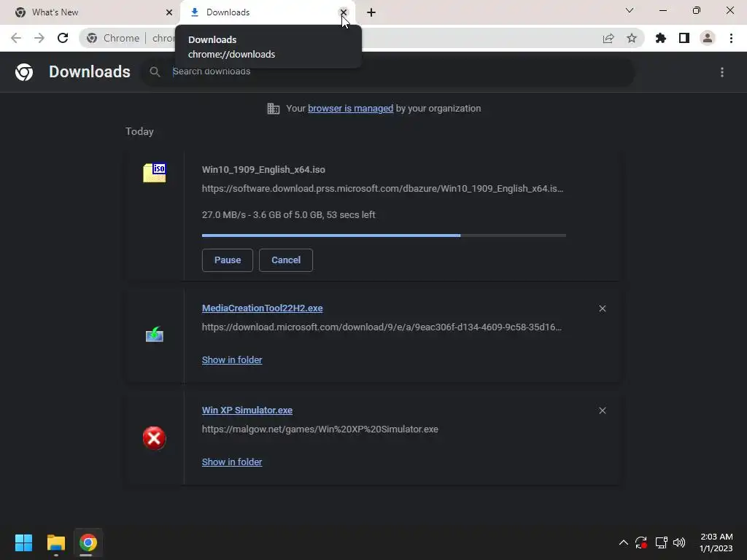Viewport: 747px width, 560px height.
Task: Remove MediaCreationTool22H2.exe from list
Action: click(603, 308)
